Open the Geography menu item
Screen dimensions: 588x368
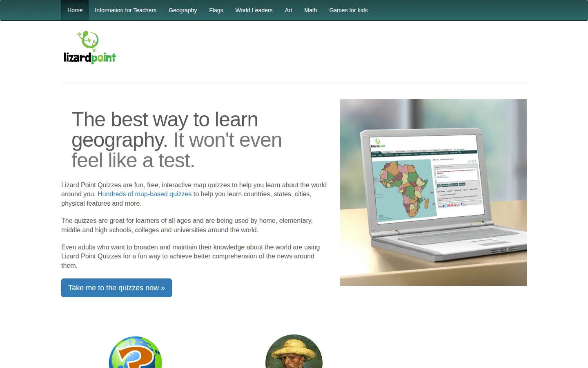click(183, 10)
